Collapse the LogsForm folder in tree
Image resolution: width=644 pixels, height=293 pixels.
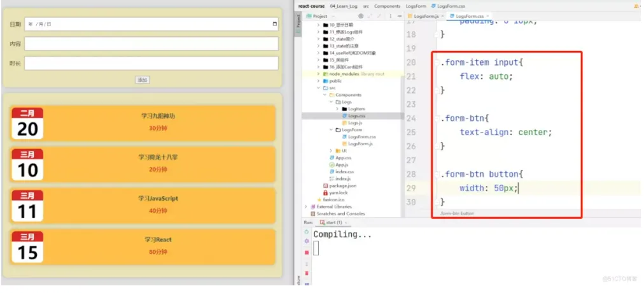(x=331, y=130)
